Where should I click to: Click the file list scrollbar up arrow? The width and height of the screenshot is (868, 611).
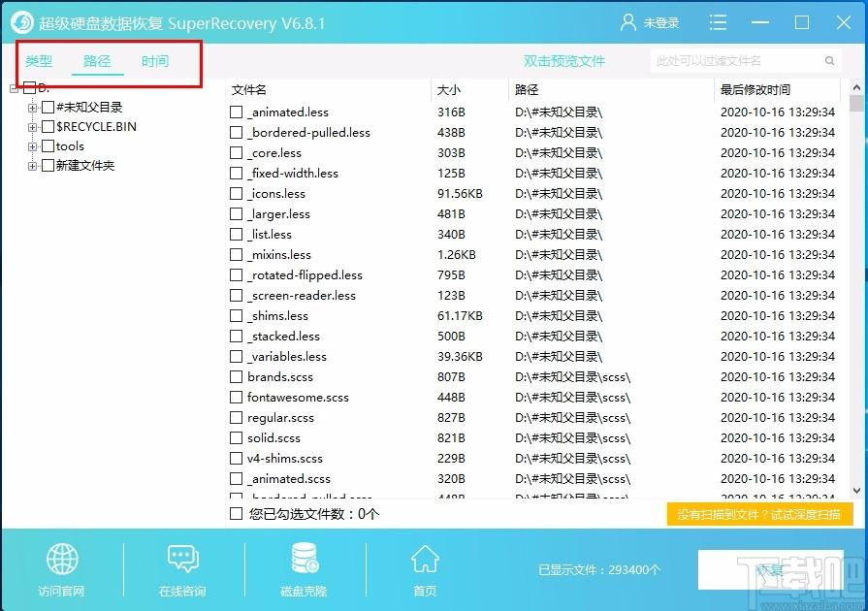(x=857, y=87)
